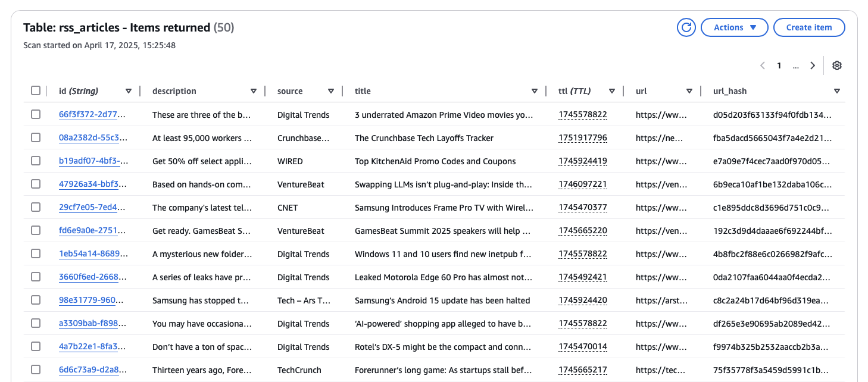Screen dimensions: 868x382
Task: Click description 'Samsung has stopped t…'
Action: 202,300
